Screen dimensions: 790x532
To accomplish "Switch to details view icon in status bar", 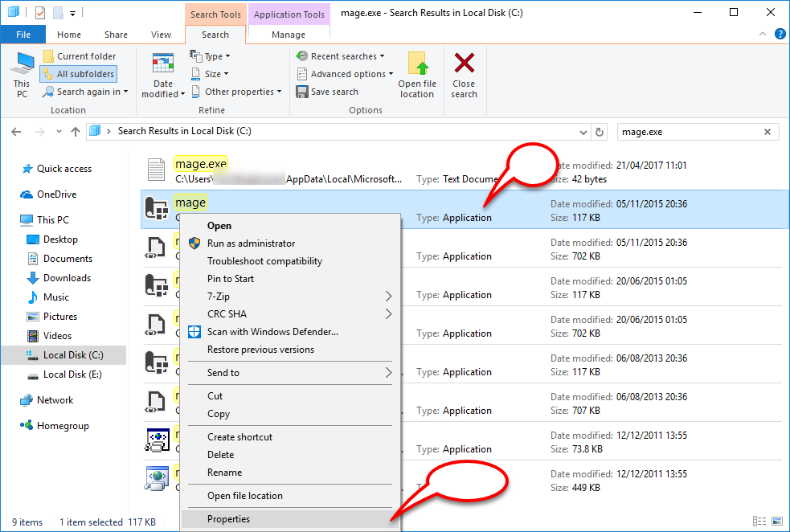I will (x=759, y=522).
